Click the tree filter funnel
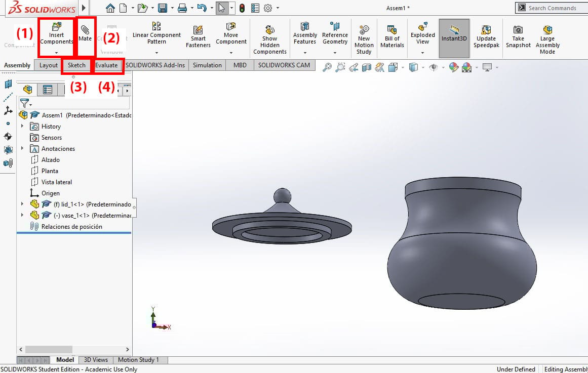Image resolution: width=588 pixels, height=373 pixels. point(25,103)
